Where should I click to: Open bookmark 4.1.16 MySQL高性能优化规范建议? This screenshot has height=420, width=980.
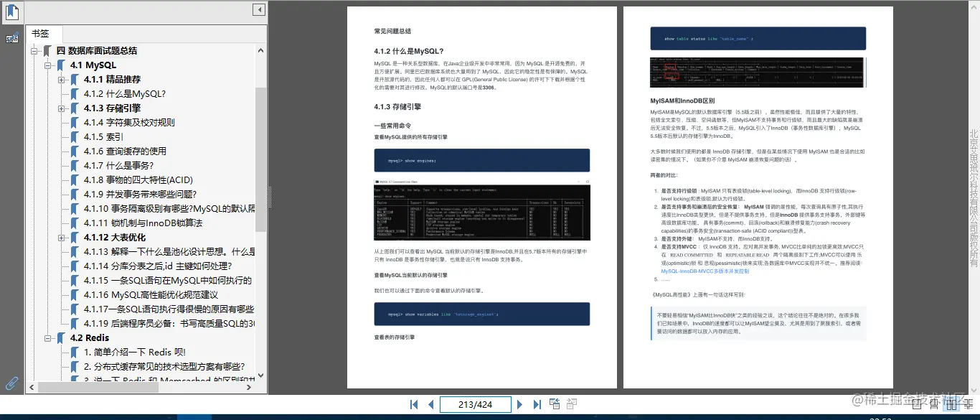pyautogui.click(x=151, y=295)
